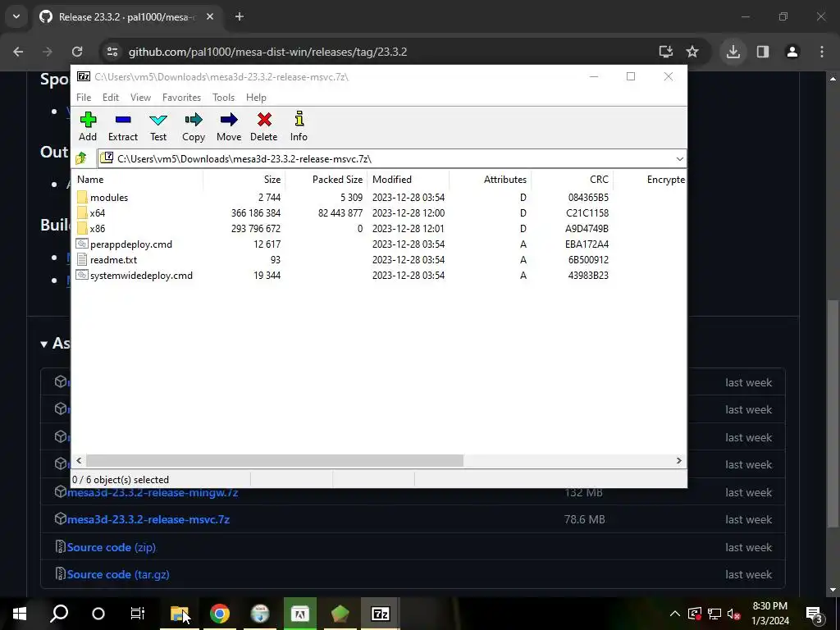
Task: Close the Release 23.3.2 browser tab
Action: [x=210, y=16]
